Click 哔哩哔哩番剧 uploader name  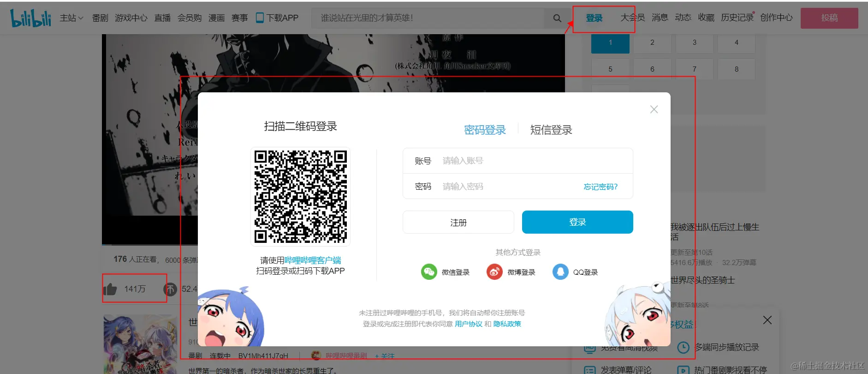346,356
